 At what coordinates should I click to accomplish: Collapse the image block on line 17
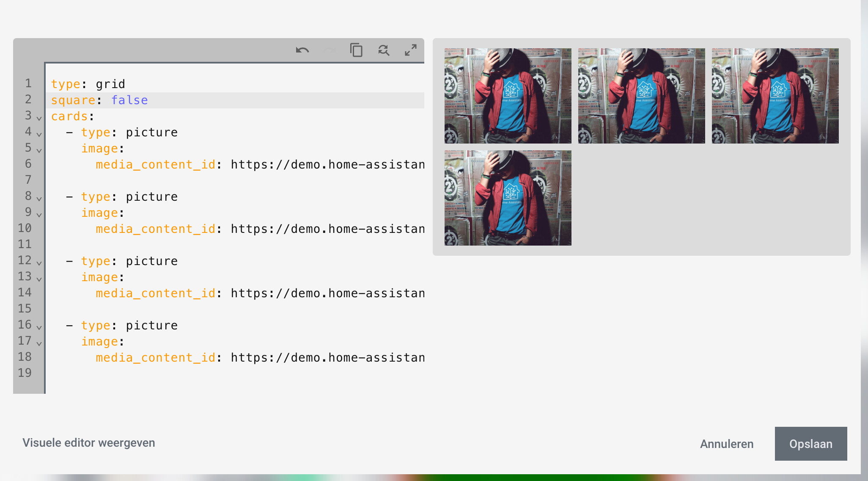(x=39, y=343)
